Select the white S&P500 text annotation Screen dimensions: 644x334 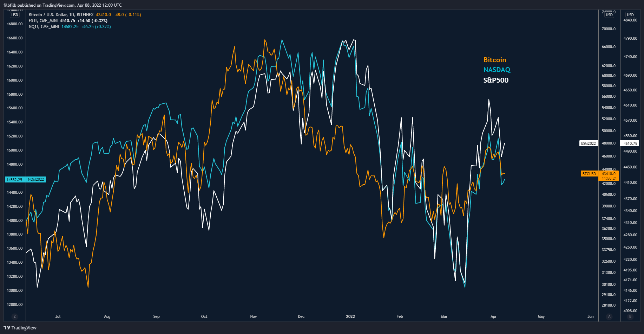496,80
